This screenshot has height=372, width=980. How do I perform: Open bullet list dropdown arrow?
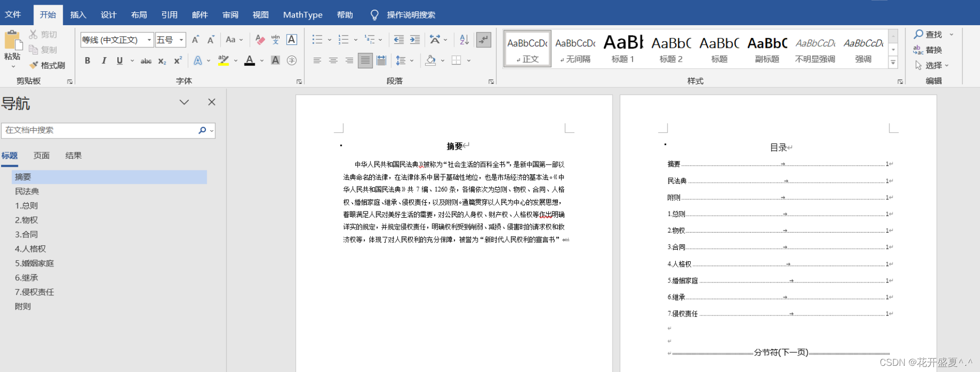(329, 40)
